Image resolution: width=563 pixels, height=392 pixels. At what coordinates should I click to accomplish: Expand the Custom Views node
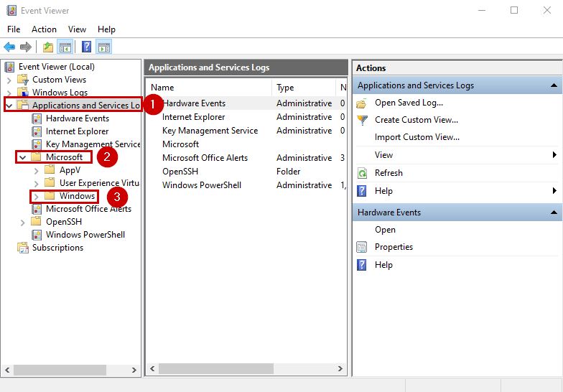(9, 80)
